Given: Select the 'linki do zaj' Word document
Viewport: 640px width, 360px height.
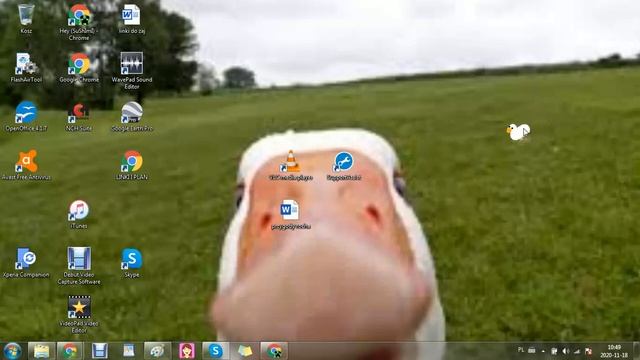Looking at the screenshot, I should tap(131, 18).
